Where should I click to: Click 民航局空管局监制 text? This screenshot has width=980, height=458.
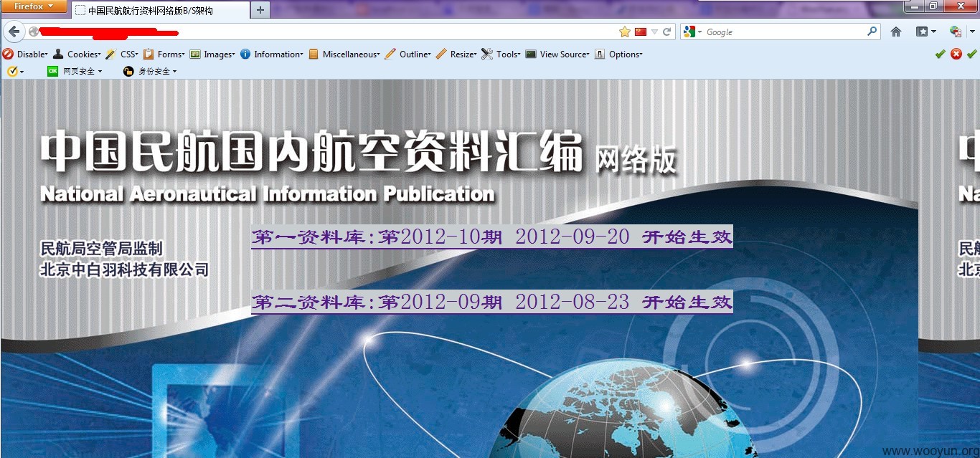click(x=102, y=249)
